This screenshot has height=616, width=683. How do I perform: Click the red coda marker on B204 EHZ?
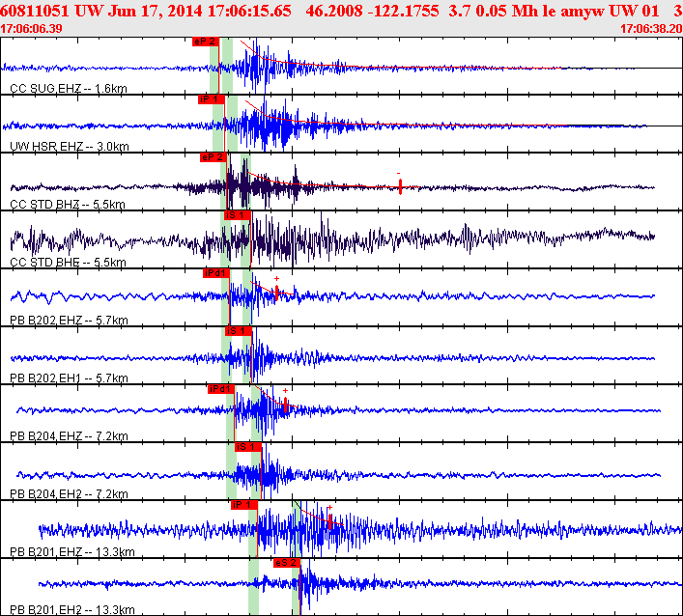285,405
